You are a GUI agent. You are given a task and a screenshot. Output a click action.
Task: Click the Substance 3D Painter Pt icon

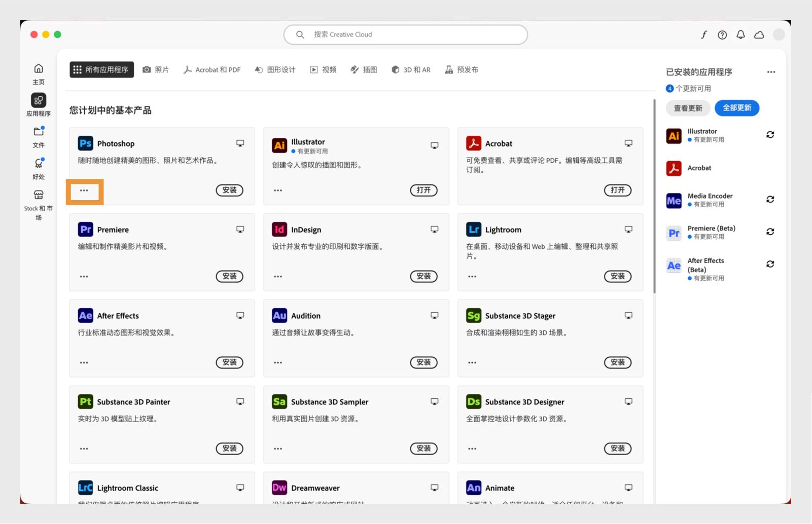coord(85,402)
